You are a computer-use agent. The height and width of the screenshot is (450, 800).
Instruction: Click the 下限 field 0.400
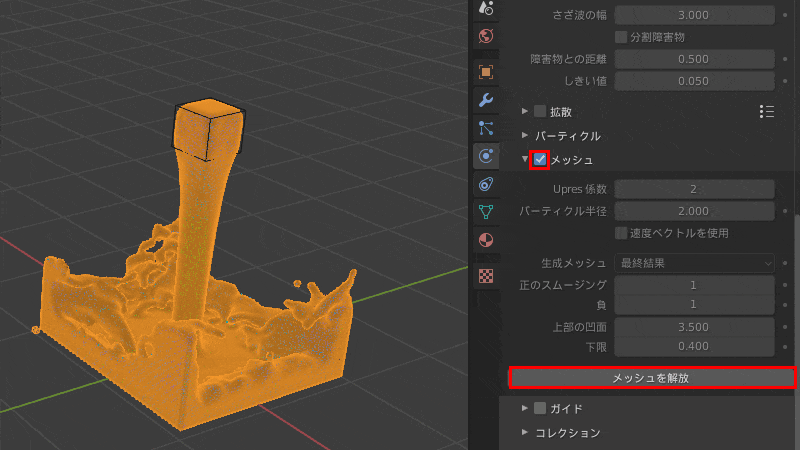click(694, 346)
